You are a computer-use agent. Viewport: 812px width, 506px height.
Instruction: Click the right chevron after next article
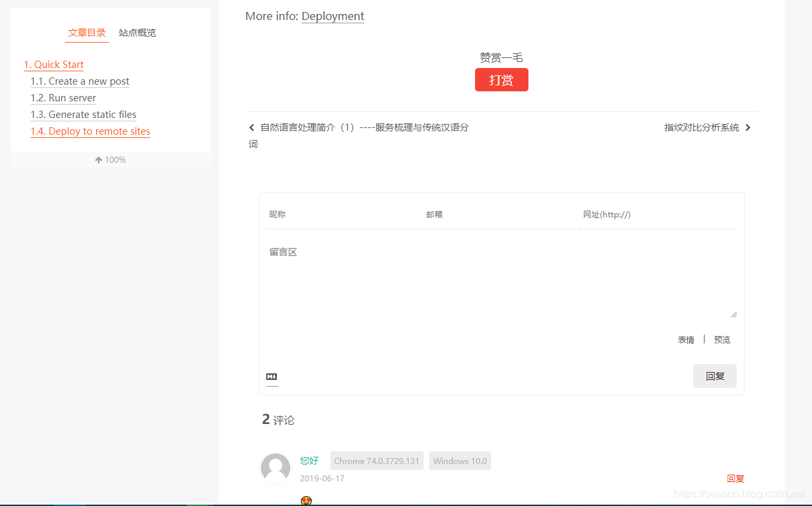point(749,127)
